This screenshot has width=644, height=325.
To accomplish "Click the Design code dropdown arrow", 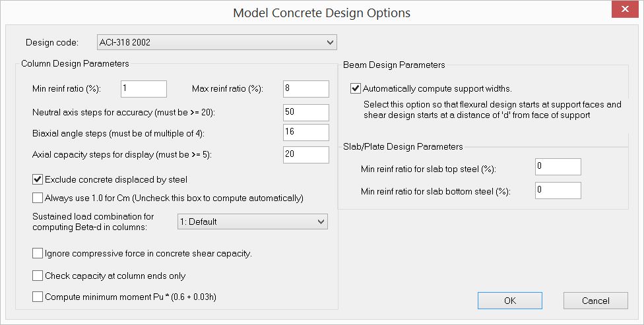I will tap(330, 43).
